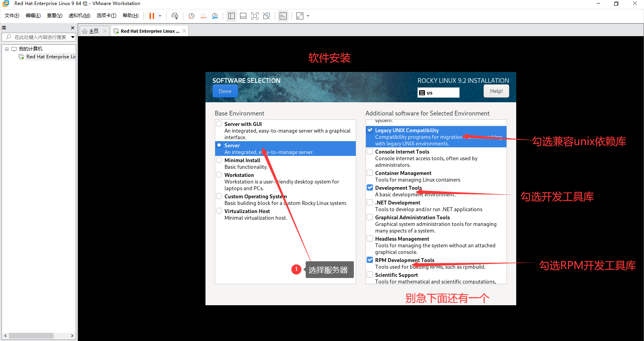The height and width of the screenshot is (341, 644).
Task: Choose the Minimal Install environment
Action: (219, 160)
